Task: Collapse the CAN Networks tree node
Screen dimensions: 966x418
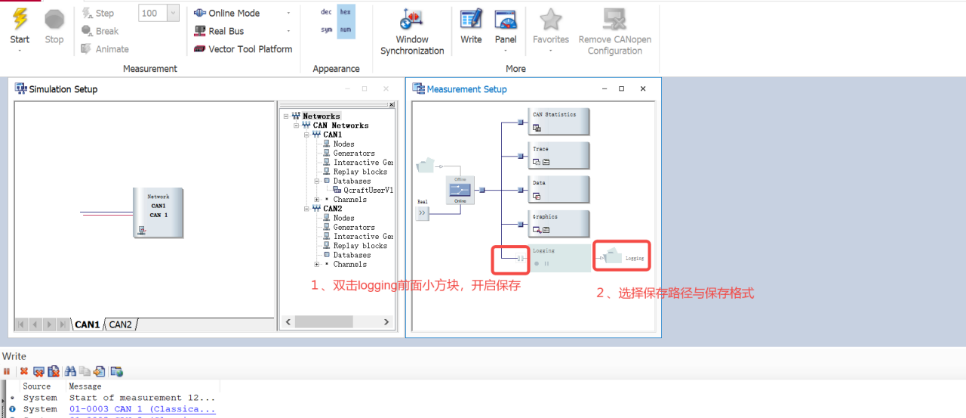Action: [296, 125]
